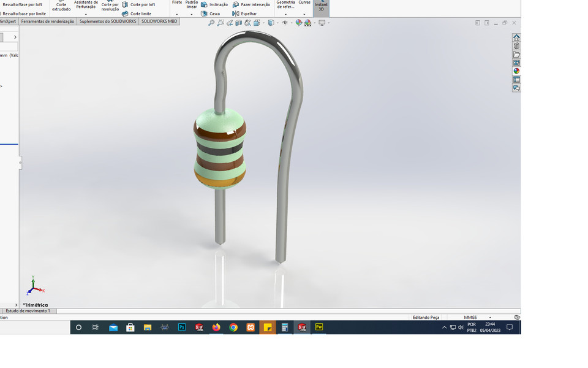Screen dimensions: 588x368
Task: Open the Assistente de Perfuração
Action: (x=86, y=5)
